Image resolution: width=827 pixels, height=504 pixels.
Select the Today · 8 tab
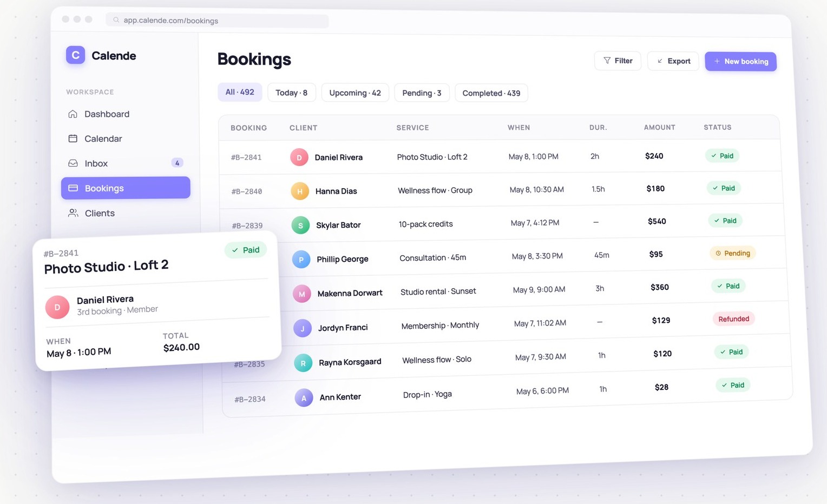(291, 92)
